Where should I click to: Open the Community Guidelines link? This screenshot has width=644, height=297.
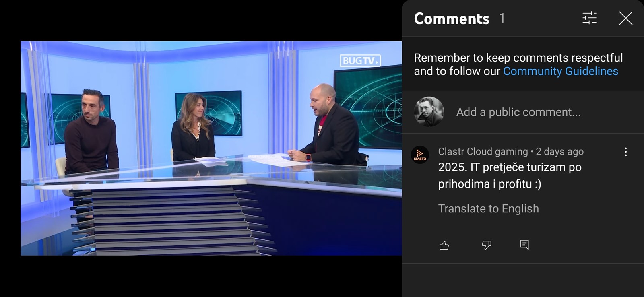[560, 71]
